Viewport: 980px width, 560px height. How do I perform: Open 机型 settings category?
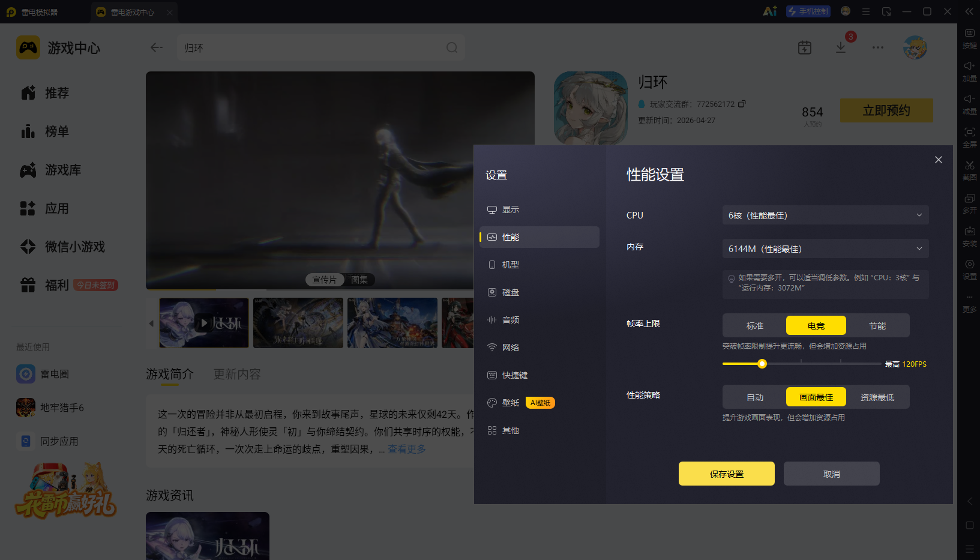click(540, 265)
